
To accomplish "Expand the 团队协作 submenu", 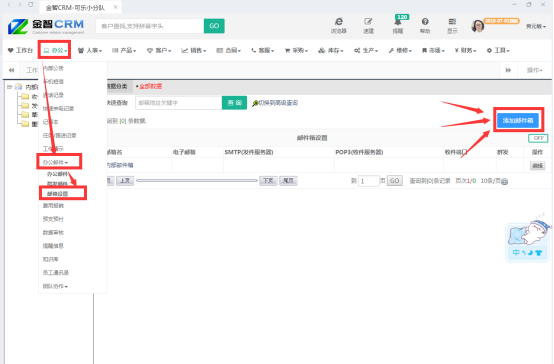I will click(x=55, y=286).
